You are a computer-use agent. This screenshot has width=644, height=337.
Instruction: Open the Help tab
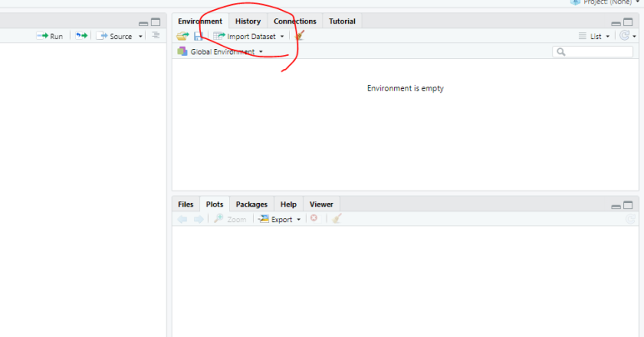tap(288, 204)
